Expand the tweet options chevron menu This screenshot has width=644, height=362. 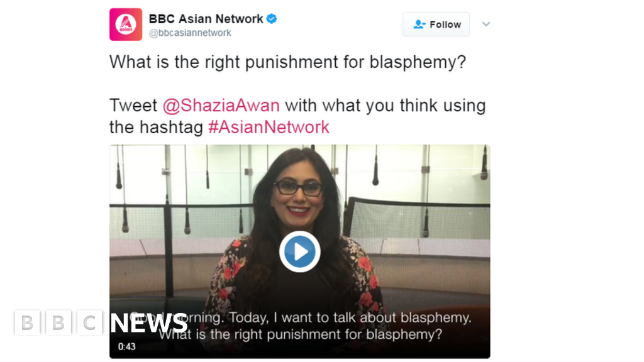tap(486, 25)
